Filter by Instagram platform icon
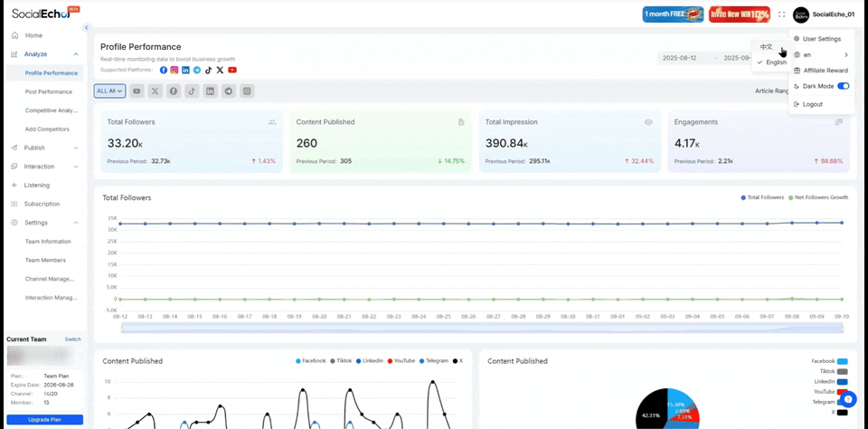 pos(247,91)
